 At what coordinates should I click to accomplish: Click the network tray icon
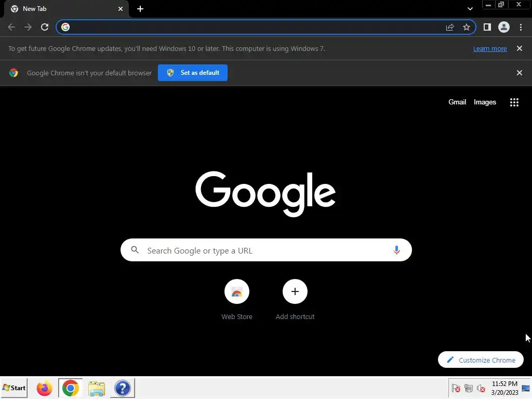tap(469, 388)
